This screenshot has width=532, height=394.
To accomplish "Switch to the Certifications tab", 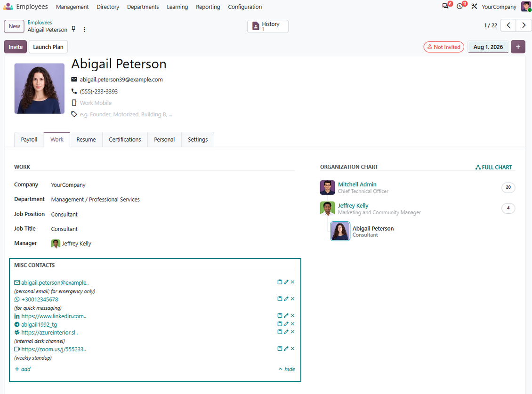I will tap(125, 139).
